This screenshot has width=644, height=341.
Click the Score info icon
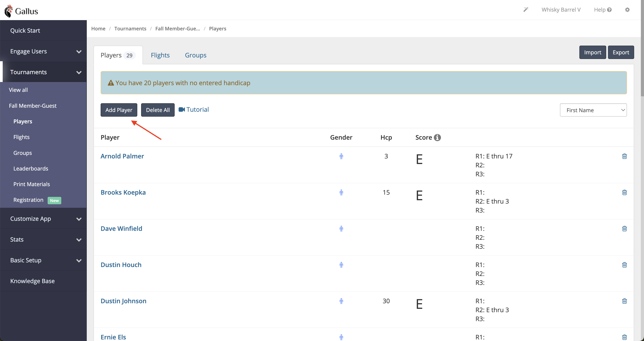click(437, 137)
